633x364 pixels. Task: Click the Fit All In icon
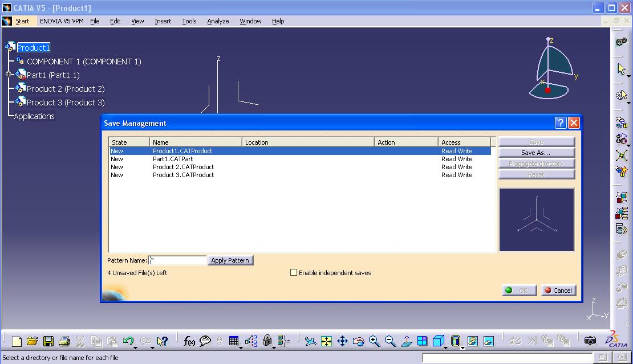point(326,341)
